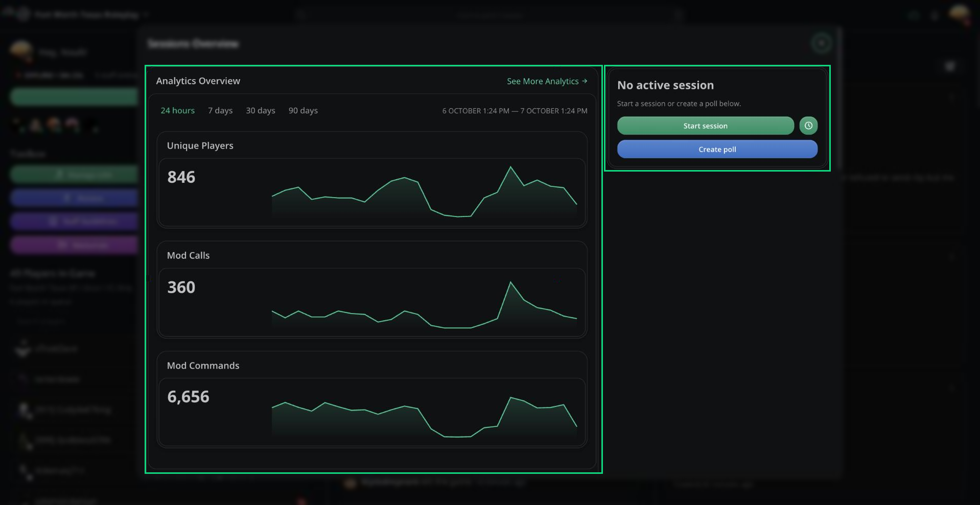Close the Sessions Overview dialog
The image size is (980, 505).
(x=822, y=43)
